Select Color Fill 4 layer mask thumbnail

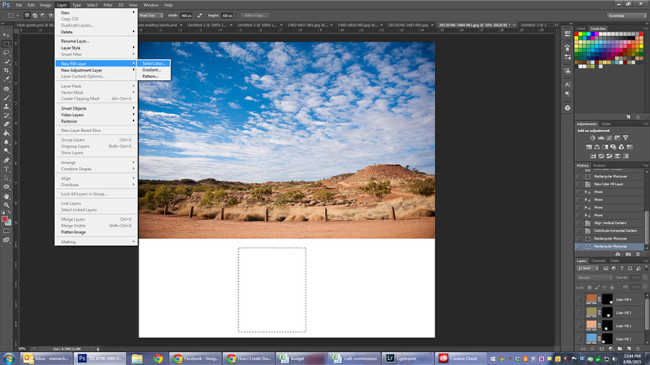pos(607,299)
